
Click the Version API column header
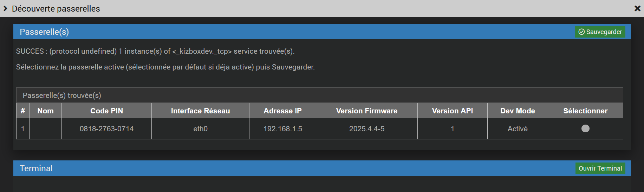(x=452, y=111)
